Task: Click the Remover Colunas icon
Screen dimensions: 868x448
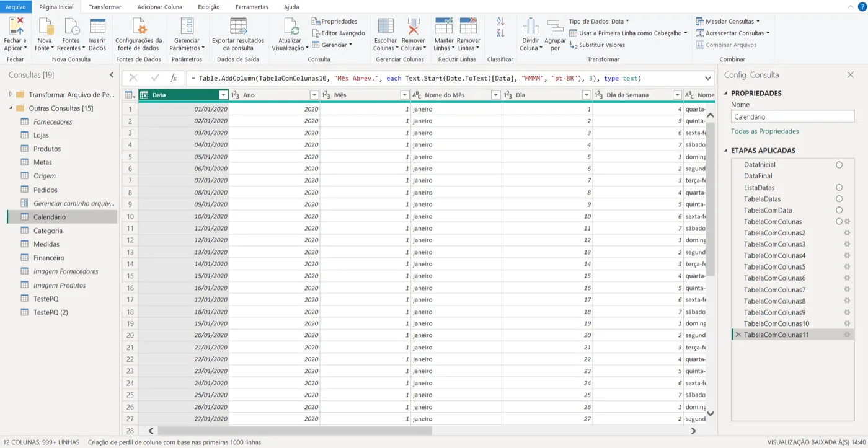Action: pyautogui.click(x=413, y=27)
